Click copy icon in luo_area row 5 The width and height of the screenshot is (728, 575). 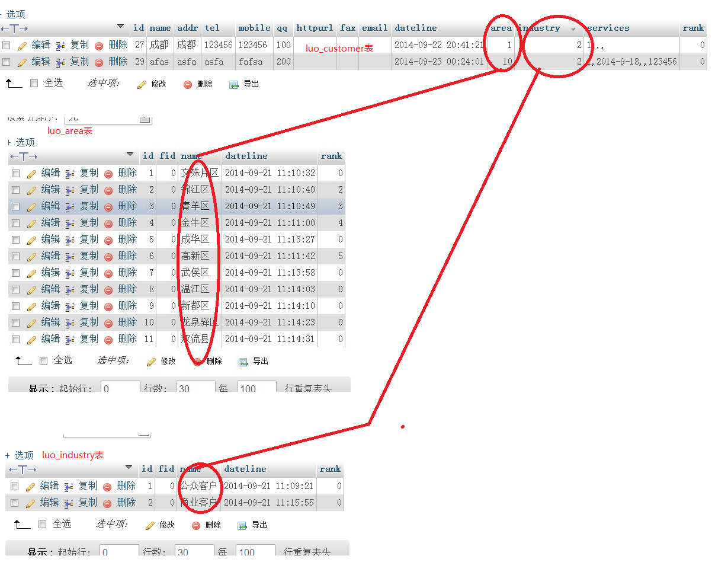(70, 240)
